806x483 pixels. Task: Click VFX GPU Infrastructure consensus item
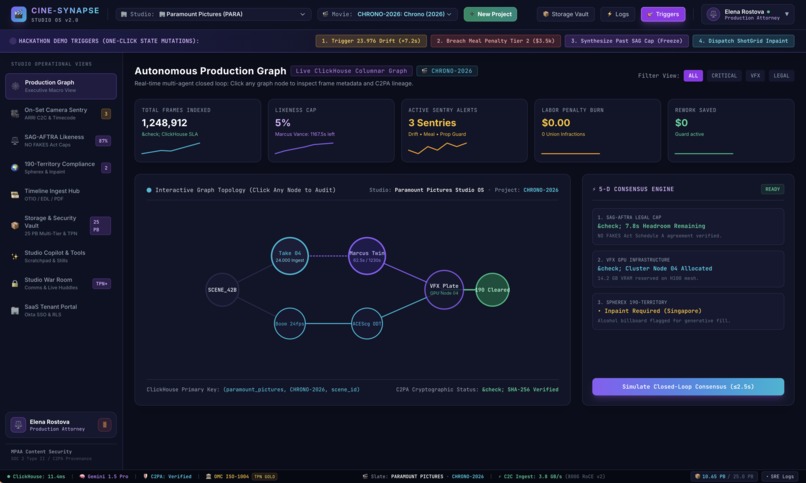(x=688, y=269)
